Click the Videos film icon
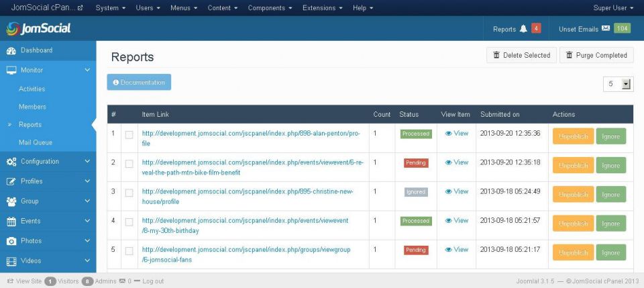Viewport: 644px width, 288px height. pos(11,261)
